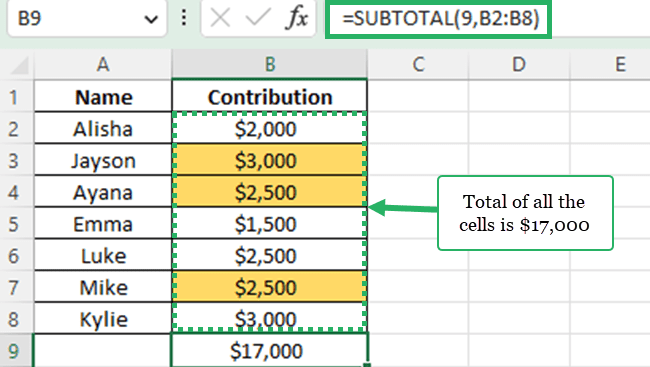Open the Insert Function fx dialog

pyautogui.click(x=296, y=18)
